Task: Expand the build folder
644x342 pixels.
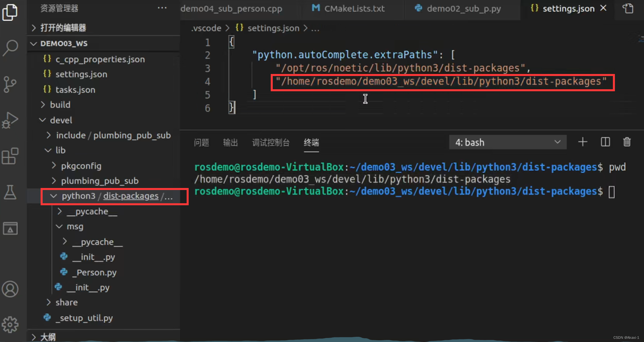Action: (x=60, y=105)
